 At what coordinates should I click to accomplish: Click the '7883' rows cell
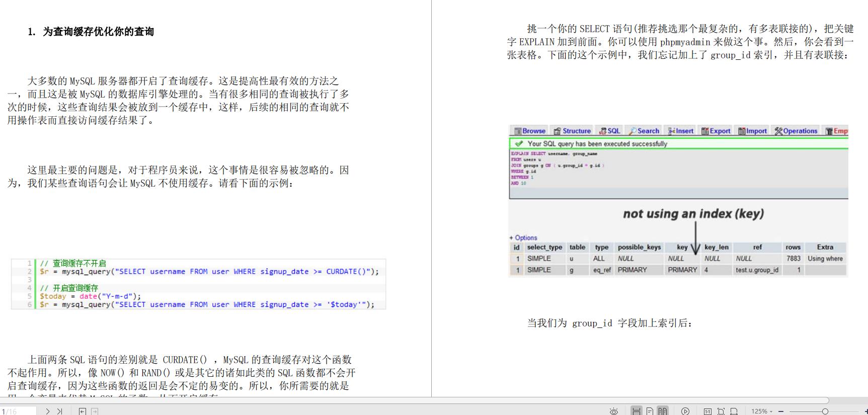pos(794,259)
